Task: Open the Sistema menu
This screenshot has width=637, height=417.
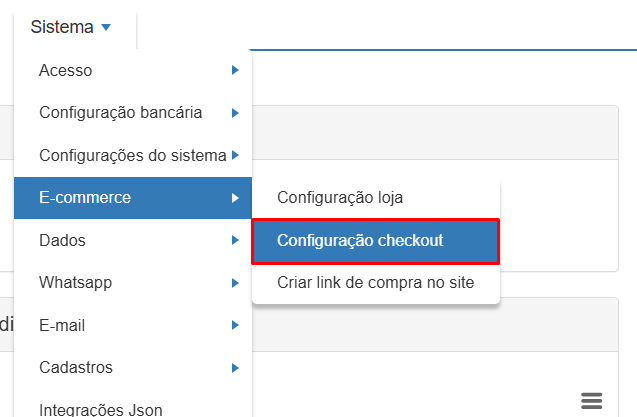Action: (x=63, y=27)
